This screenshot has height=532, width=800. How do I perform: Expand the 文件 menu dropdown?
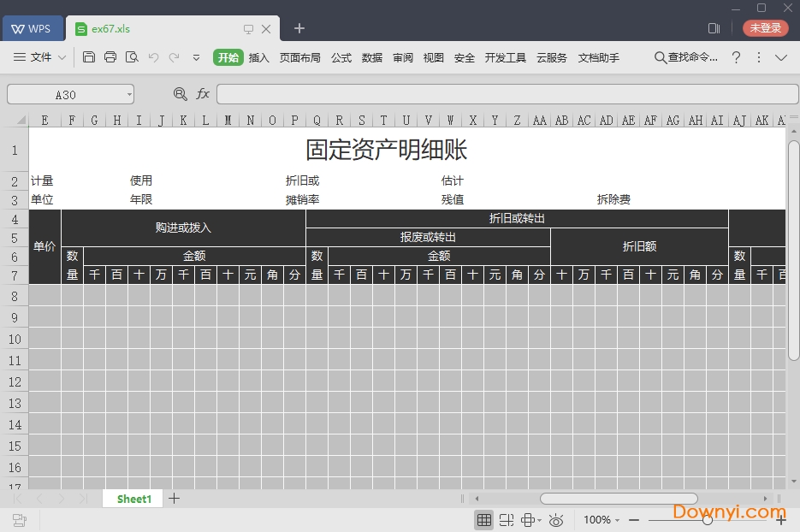coord(62,57)
